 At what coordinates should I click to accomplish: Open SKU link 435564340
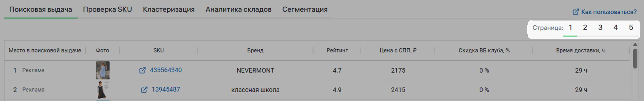point(166,70)
